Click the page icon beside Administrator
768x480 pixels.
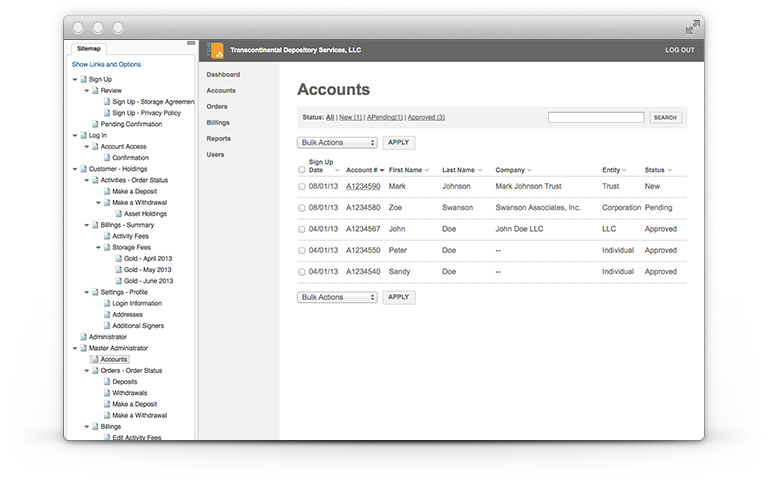point(84,336)
